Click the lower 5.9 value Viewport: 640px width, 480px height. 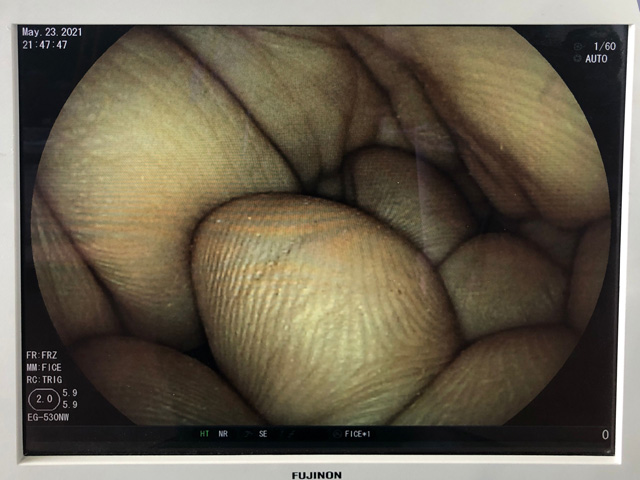coord(70,404)
